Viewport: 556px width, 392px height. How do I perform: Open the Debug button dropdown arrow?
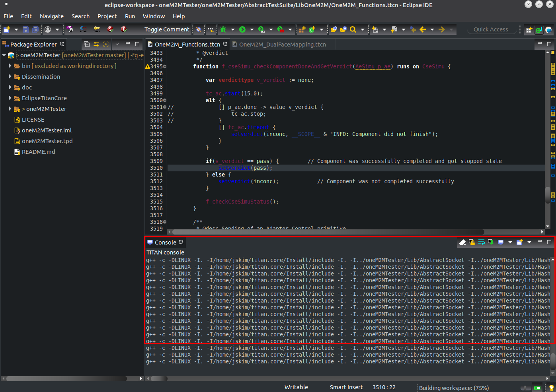click(x=233, y=29)
